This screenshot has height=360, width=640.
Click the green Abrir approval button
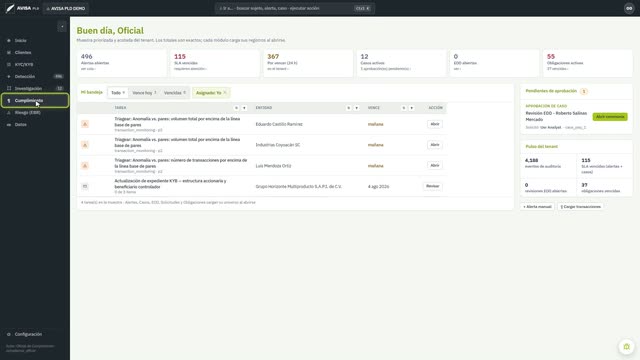tap(610, 117)
